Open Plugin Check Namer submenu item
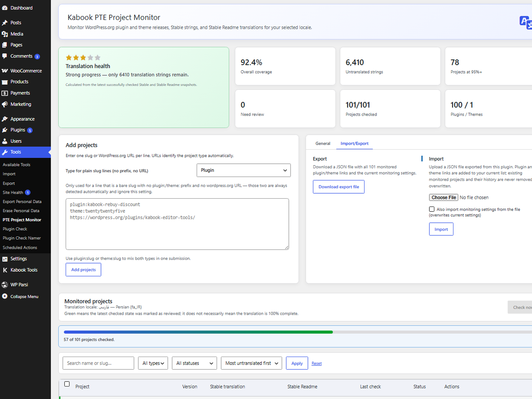 pyautogui.click(x=22, y=238)
